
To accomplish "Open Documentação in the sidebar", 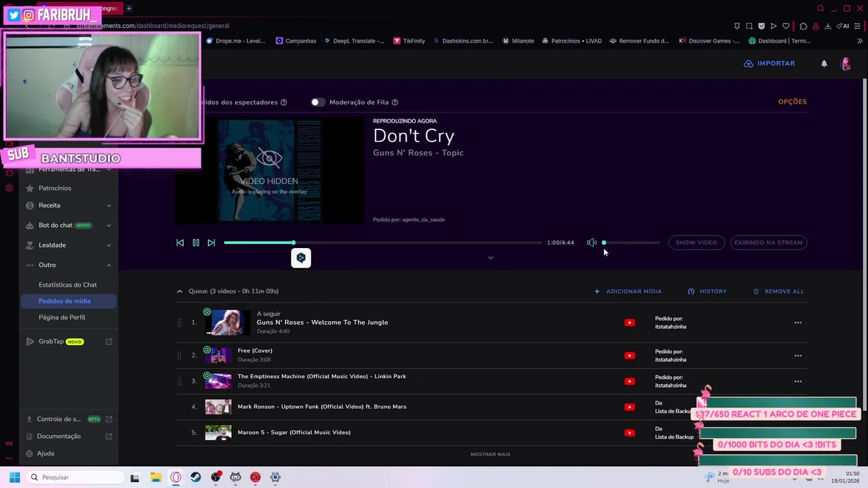I will coord(59,436).
